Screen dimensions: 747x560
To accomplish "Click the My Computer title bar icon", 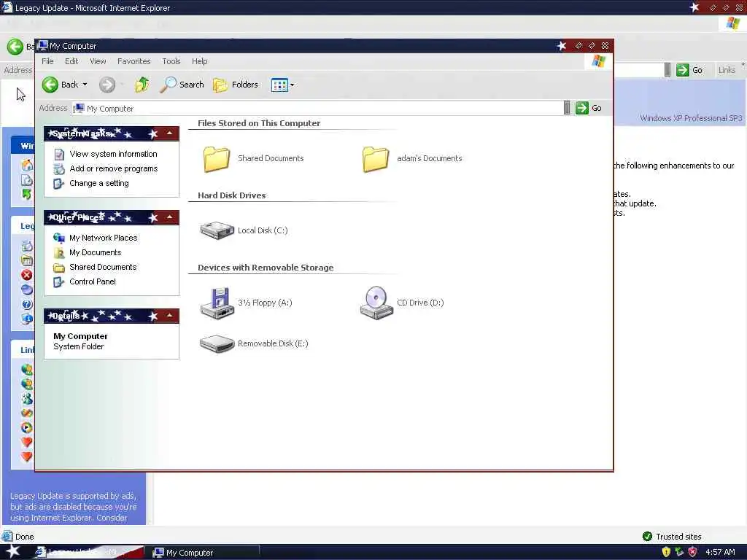I will pyautogui.click(x=42, y=46).
